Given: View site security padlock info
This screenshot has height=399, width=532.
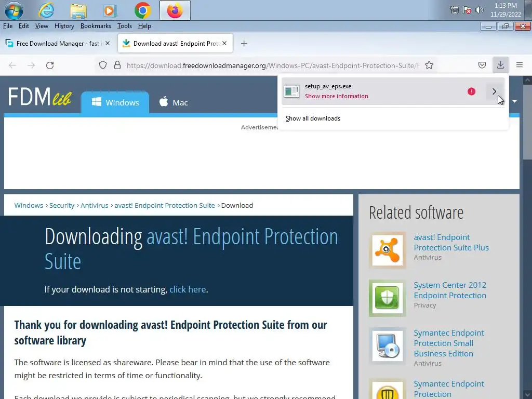Looking at the screenshot, I should tap(117, 65).
